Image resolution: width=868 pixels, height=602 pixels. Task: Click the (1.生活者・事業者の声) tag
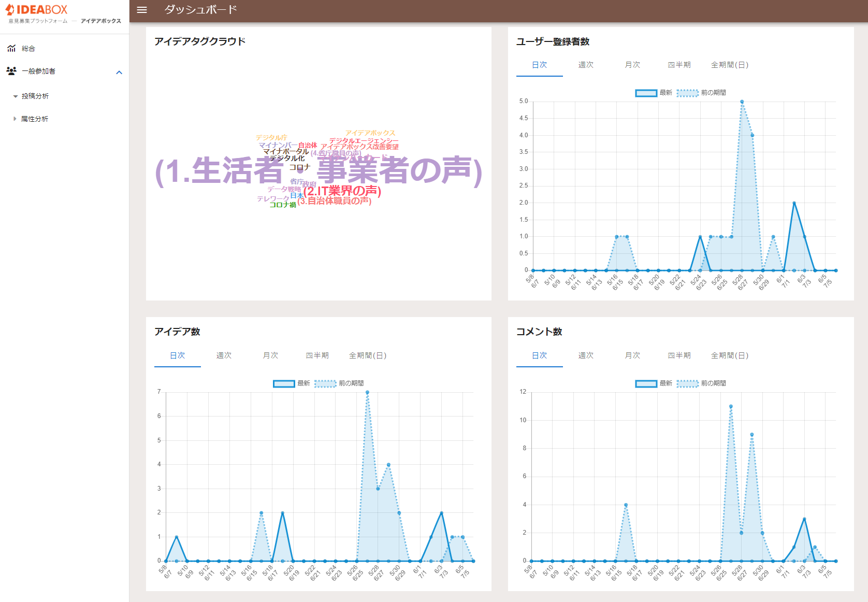pyautogui.click(x=319, y=171)
